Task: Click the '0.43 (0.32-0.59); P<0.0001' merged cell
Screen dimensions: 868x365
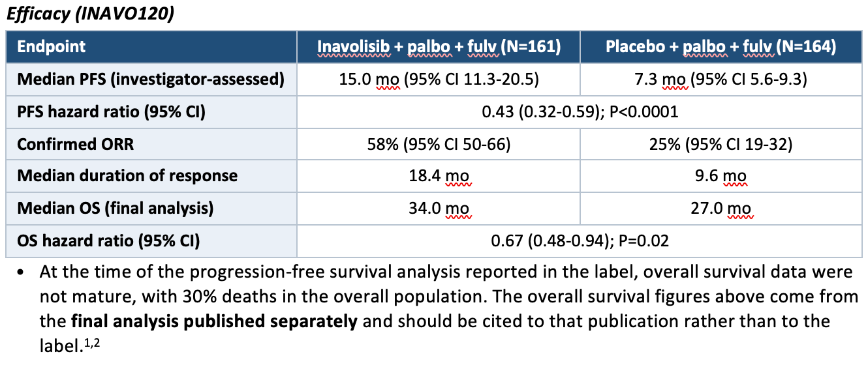Action: click(x=580, y=111)
